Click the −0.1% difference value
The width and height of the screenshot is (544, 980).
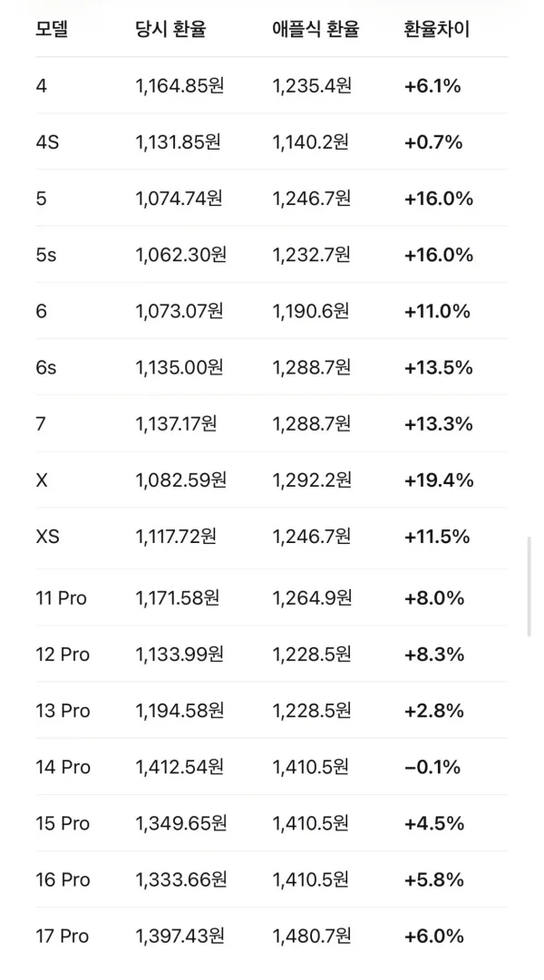pos(432,767)
